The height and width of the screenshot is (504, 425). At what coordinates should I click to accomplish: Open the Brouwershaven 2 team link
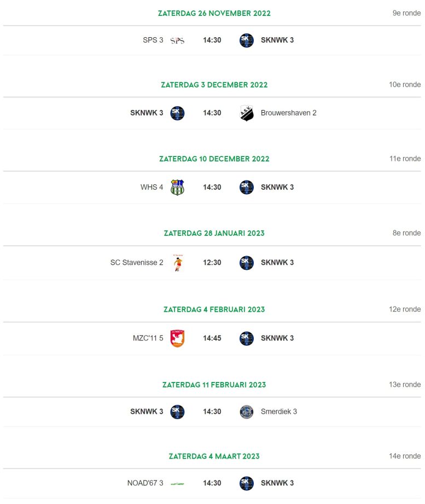tap(288, 113)
